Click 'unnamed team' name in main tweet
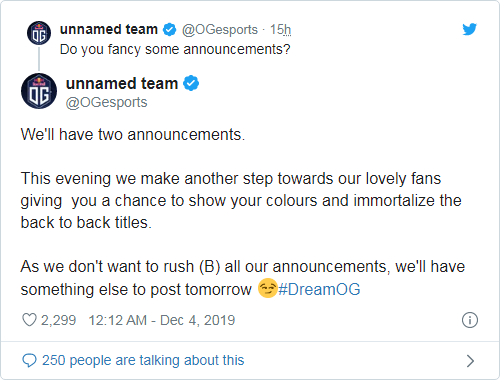Screen dimensions: 500x380 pyautogui.click(x=122, y=83)
